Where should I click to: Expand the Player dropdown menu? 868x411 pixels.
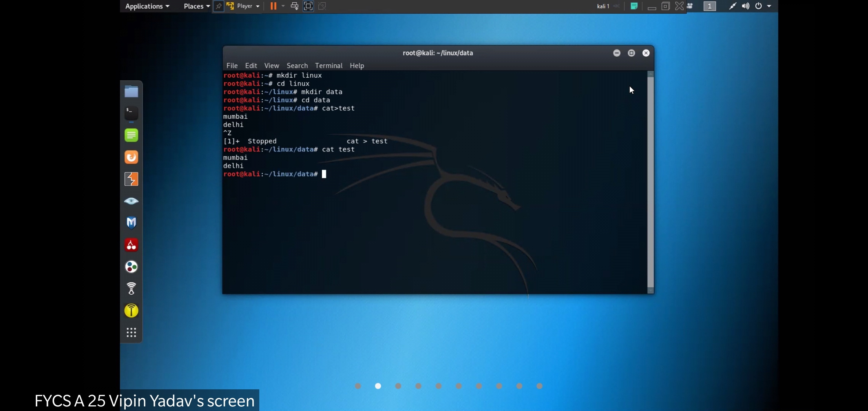point(248,6)
